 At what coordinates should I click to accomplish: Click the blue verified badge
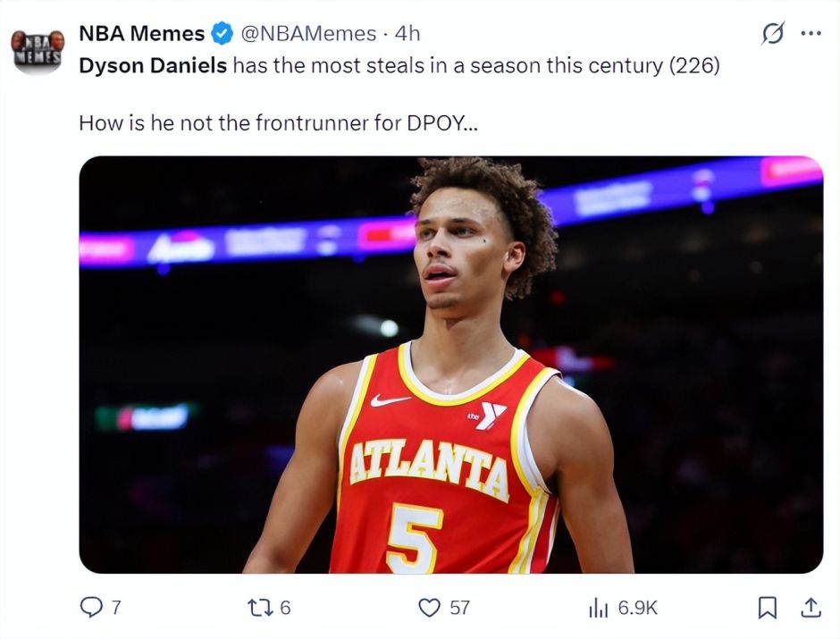coord(220,34)
